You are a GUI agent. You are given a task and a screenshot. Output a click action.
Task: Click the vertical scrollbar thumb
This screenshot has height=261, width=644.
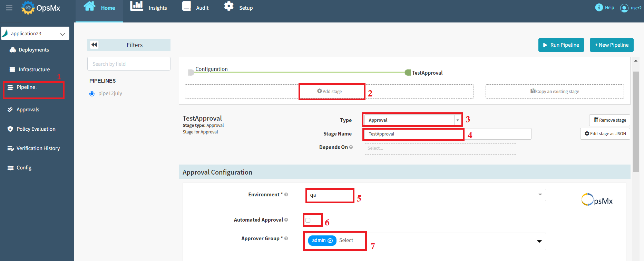point(636,121)
